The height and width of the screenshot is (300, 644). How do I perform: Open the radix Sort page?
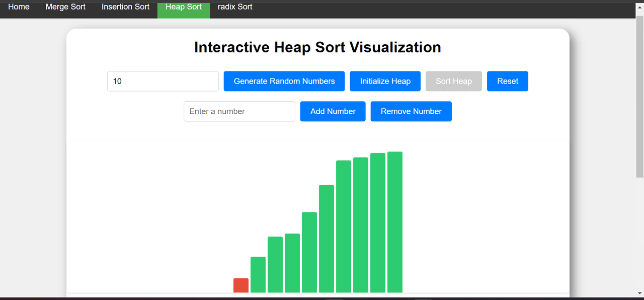tap(235, 7)
